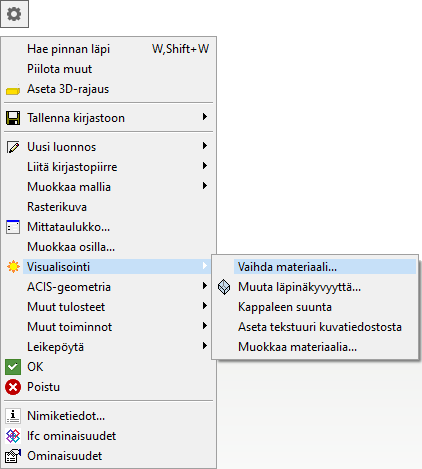Click the gear settings button
The height and width of the screenshot is (469, 422).
tap(14, 14)
